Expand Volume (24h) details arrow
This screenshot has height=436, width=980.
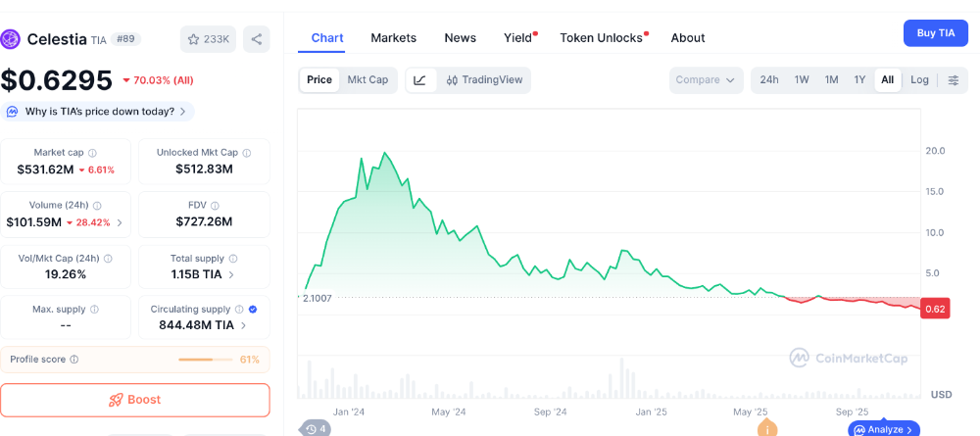pos(121,222)
